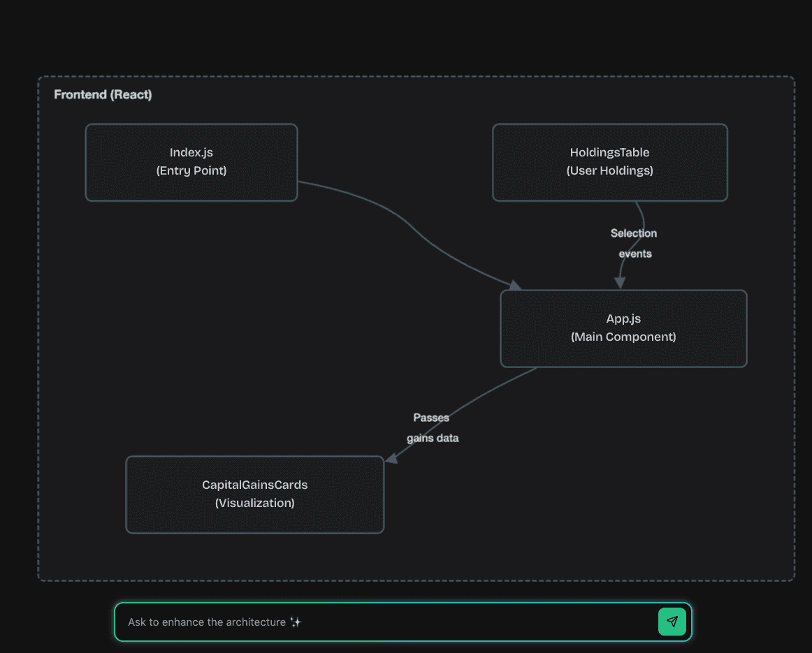
Task: Click the sparkle icon in the prompt box
Action: coord(296,622)
